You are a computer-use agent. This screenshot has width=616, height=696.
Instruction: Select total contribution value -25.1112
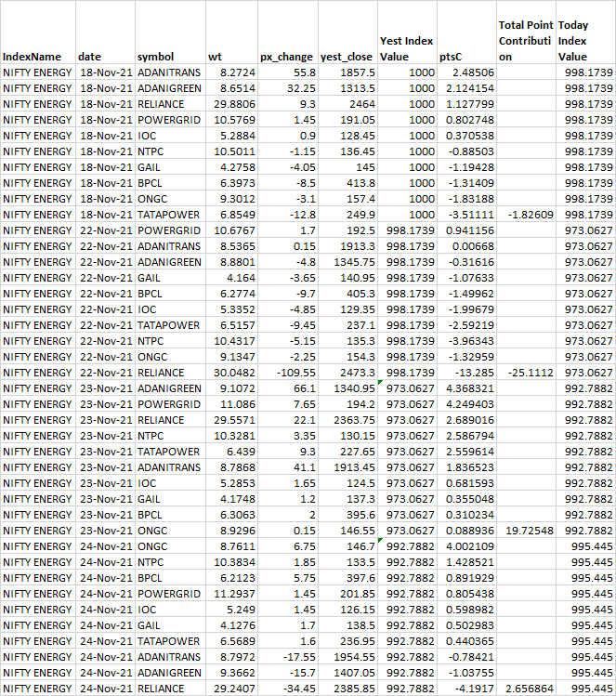tap(531, 373)
